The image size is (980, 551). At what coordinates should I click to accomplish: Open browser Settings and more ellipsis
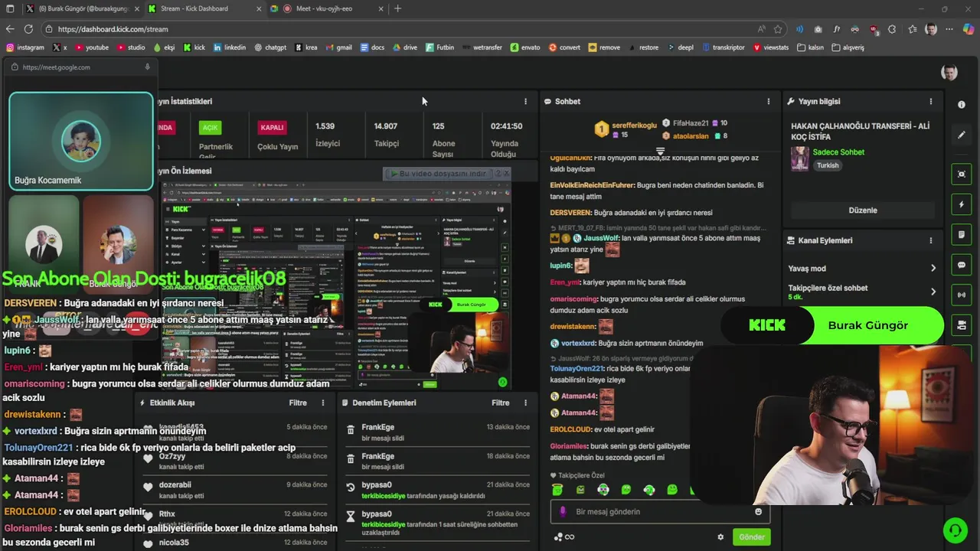point(949,29)
